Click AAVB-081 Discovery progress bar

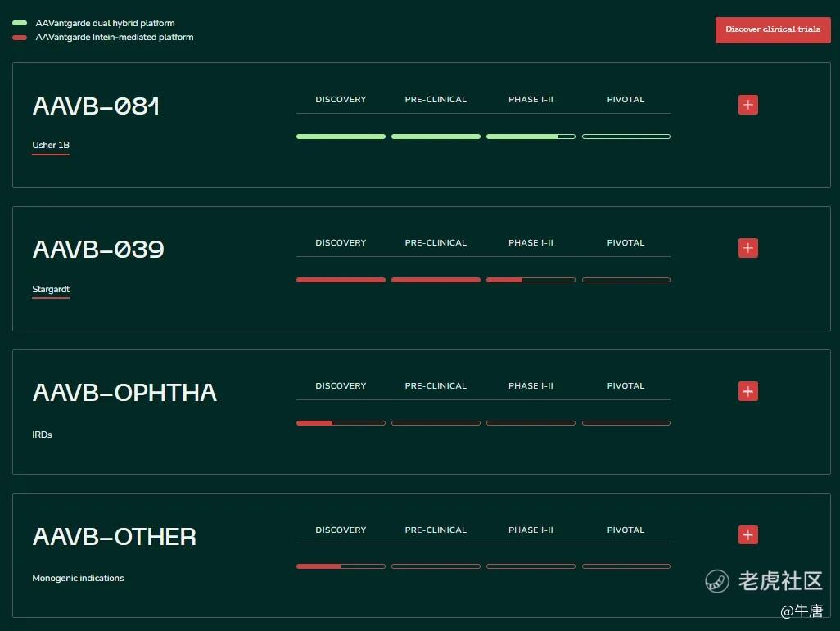click(341, 137)
